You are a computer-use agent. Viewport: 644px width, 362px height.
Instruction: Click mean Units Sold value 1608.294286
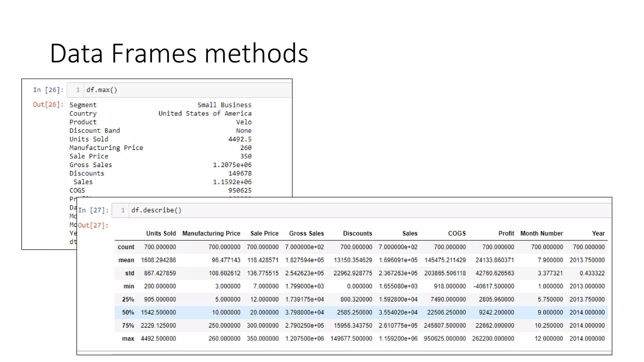click(x=158, y=260)
